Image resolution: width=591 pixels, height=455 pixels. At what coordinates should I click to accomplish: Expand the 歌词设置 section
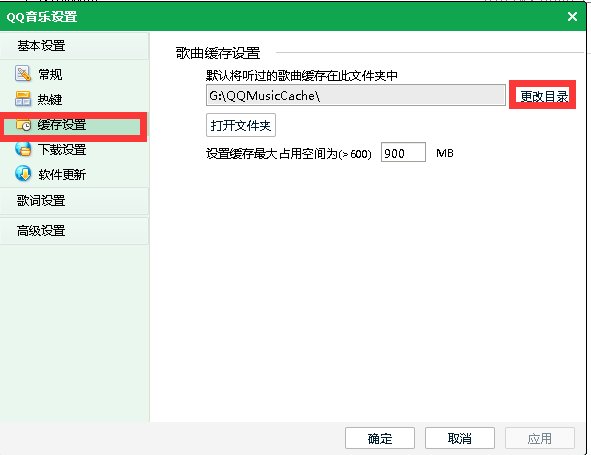click(x=75, y=201)
